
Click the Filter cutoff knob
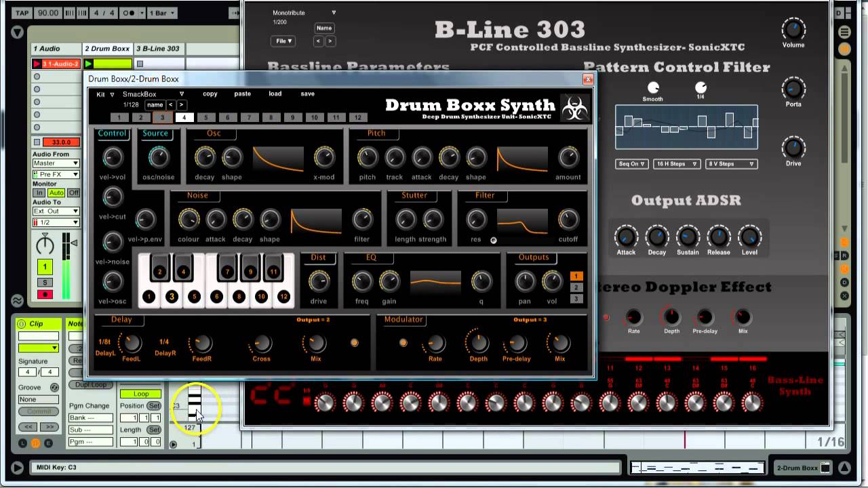tap(568, 219)
